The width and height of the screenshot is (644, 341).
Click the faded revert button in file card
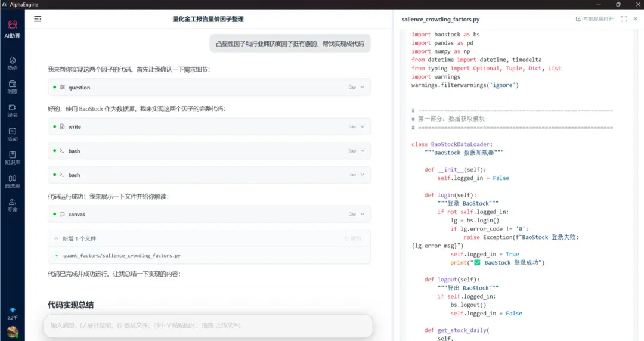coord(353,238)
